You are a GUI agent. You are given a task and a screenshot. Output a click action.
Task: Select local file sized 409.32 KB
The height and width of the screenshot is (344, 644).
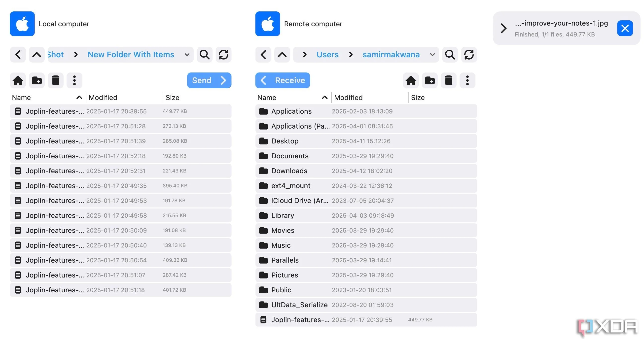point(121,260)
